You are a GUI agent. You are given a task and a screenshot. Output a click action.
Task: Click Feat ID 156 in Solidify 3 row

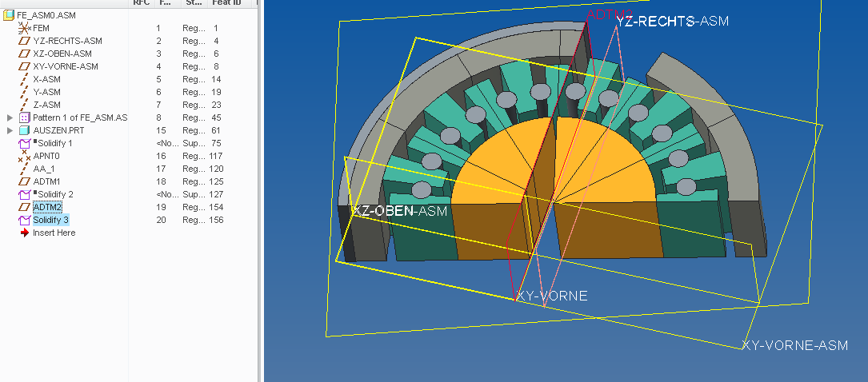click(217, 220)
